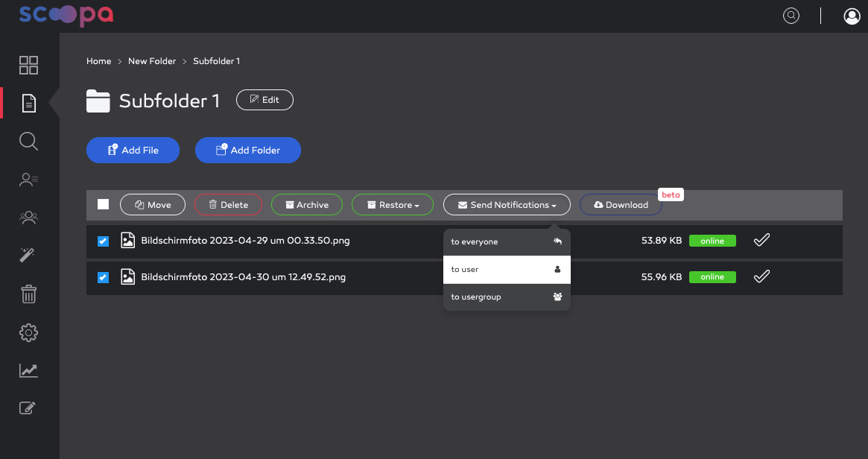Open the statistics chart icon in sidebar
Screen dimensions: 868x459
point(28,370)
